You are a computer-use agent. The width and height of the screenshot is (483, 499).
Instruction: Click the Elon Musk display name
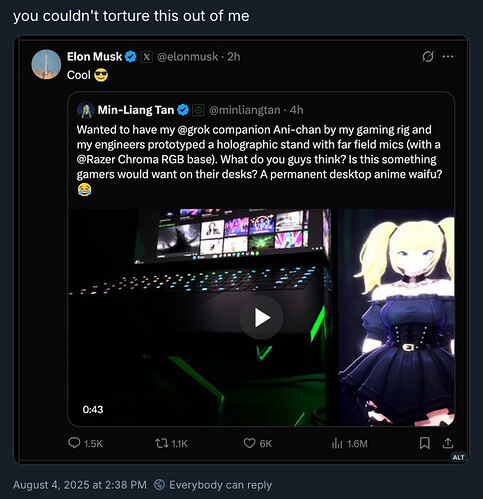coord(94,57)
